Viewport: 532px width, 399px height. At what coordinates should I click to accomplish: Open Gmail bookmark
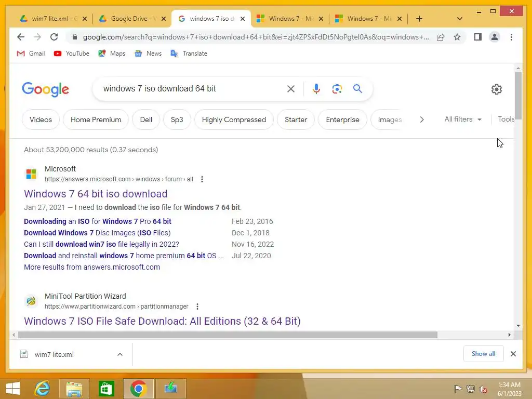(x=31, y=54)
